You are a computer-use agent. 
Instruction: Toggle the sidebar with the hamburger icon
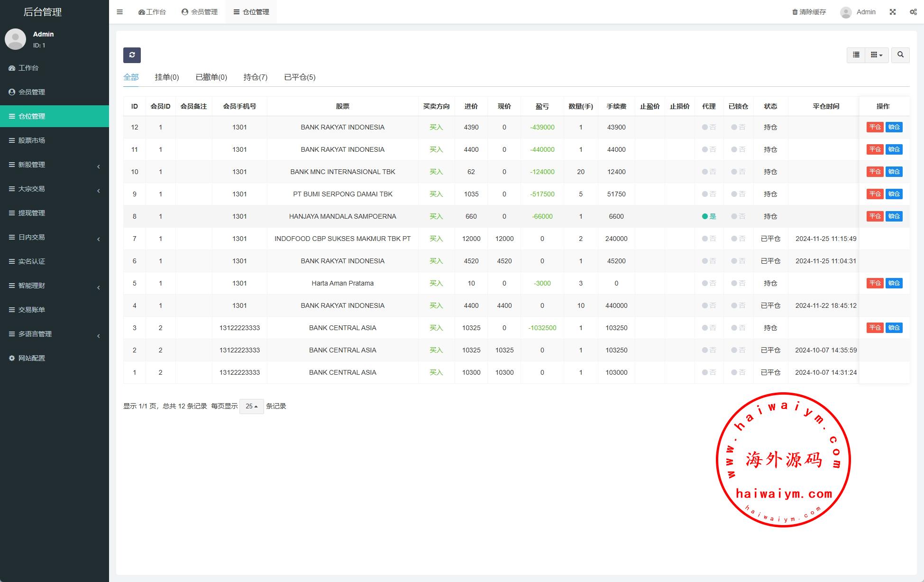[120, 12]
